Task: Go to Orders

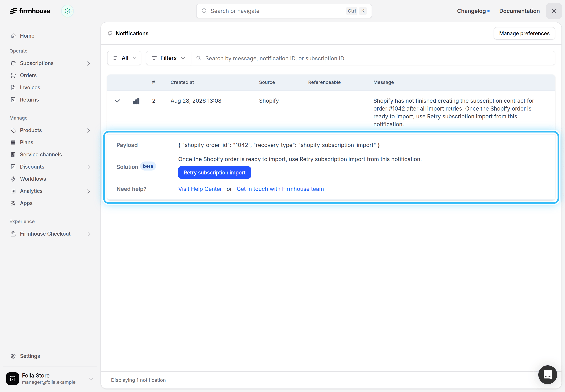Action: pyautogui.click(x=28, y=75)
